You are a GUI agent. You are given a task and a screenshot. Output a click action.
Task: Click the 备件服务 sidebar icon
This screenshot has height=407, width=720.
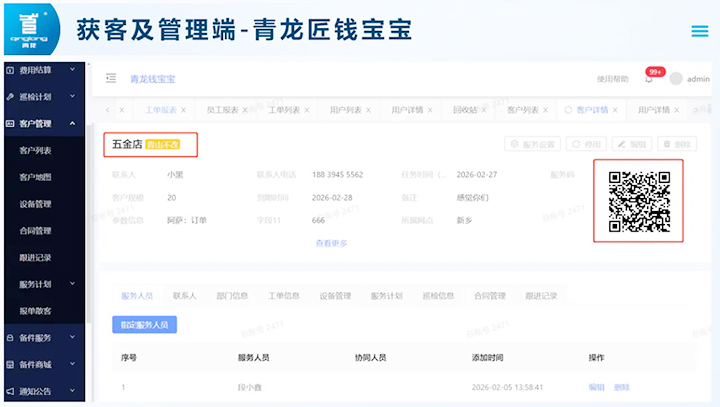click(10, 338)
